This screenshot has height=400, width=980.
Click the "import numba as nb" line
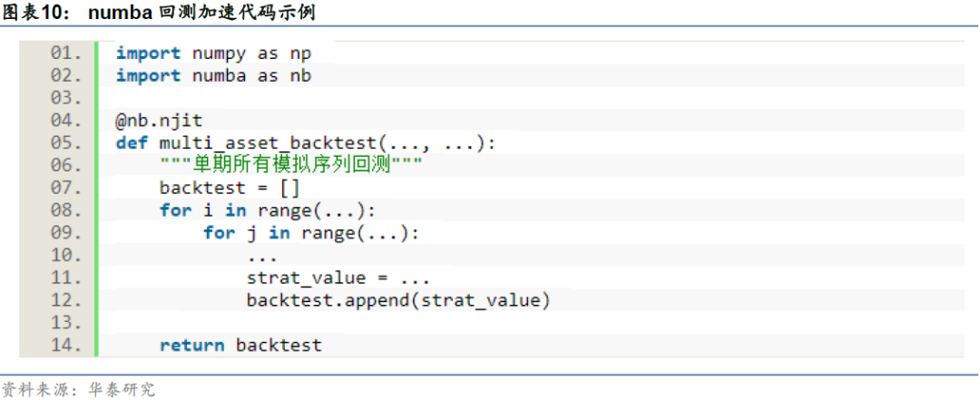[x=213, y=76]
